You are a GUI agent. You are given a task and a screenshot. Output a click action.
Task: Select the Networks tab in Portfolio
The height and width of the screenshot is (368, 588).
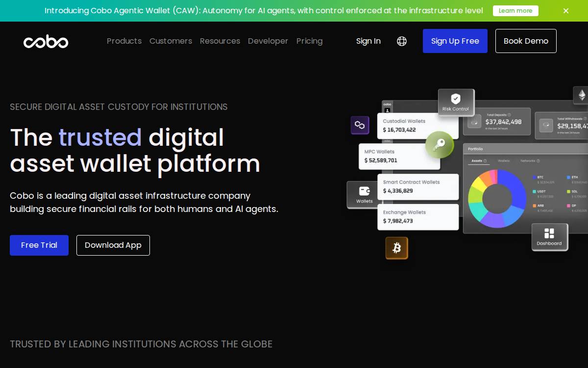(x=530, y=161)
